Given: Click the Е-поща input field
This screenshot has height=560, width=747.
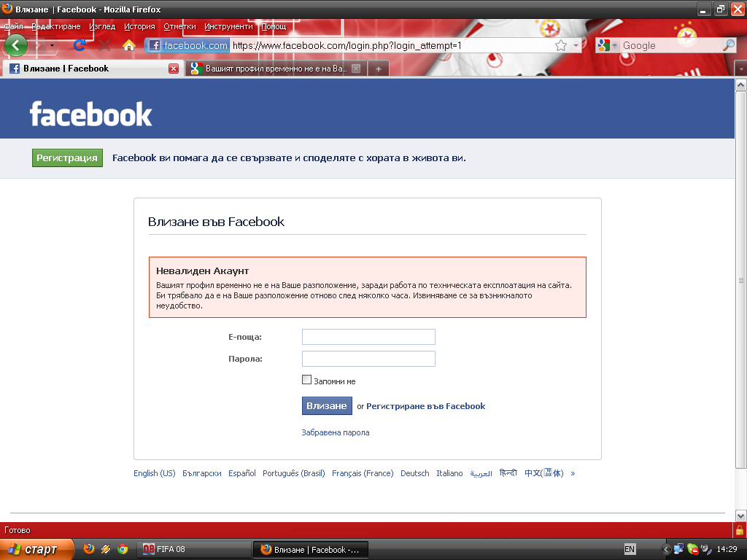Looking at the screenshot, I should coord(368,337).
